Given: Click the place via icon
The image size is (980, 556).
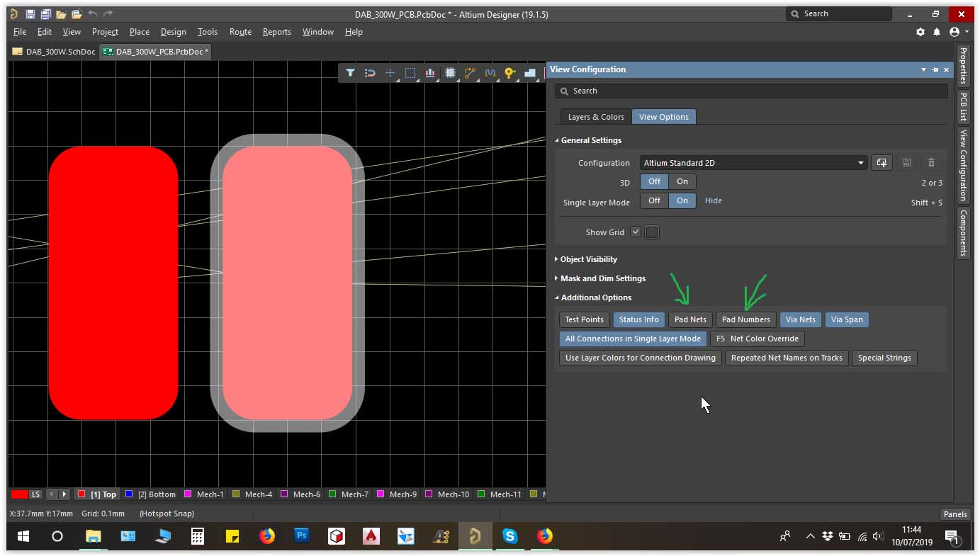Looking at the screenshot, I should pyautogui.click(x=509, y=72).
